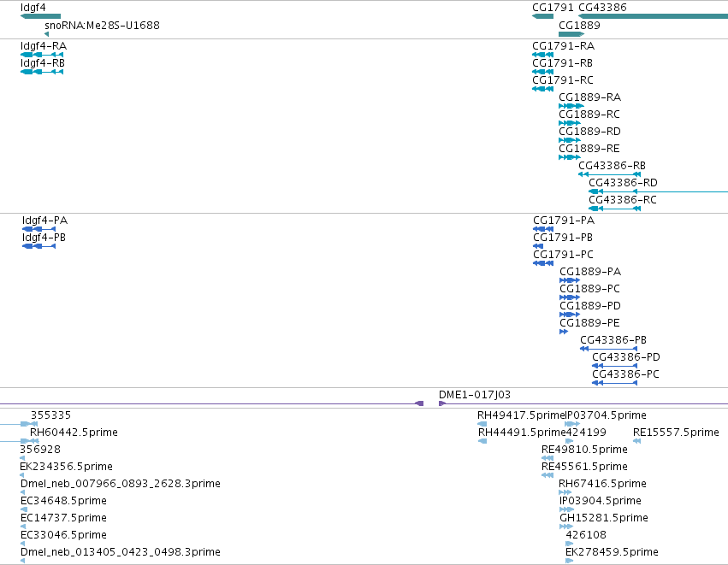
Task: Pick the CG1889-RE transcript
Action: [589, 149]
